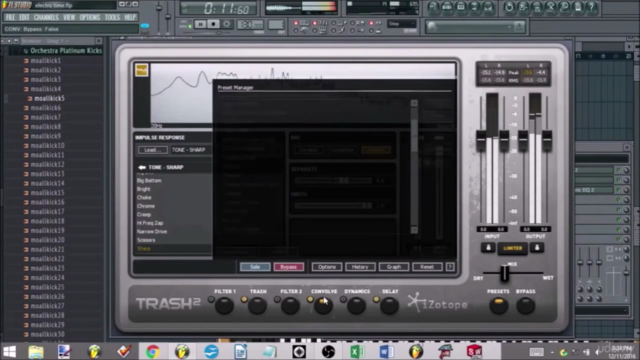Screen dimensions: 640x360
Task: Toggle the Solo button
Action: [x=255, y=267]
